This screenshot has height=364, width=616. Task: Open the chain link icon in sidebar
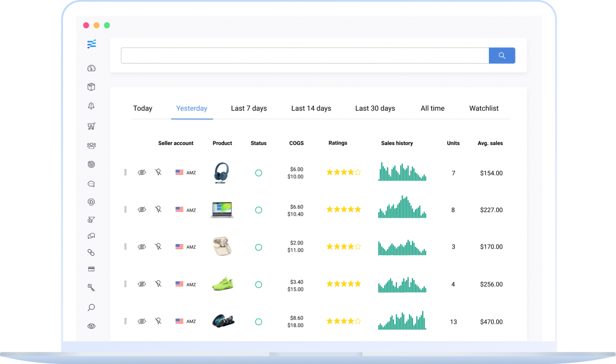[91, 252]
